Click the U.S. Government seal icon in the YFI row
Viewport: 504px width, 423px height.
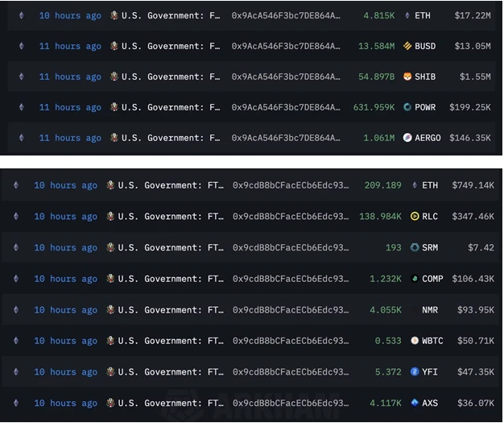click(110, 371)
